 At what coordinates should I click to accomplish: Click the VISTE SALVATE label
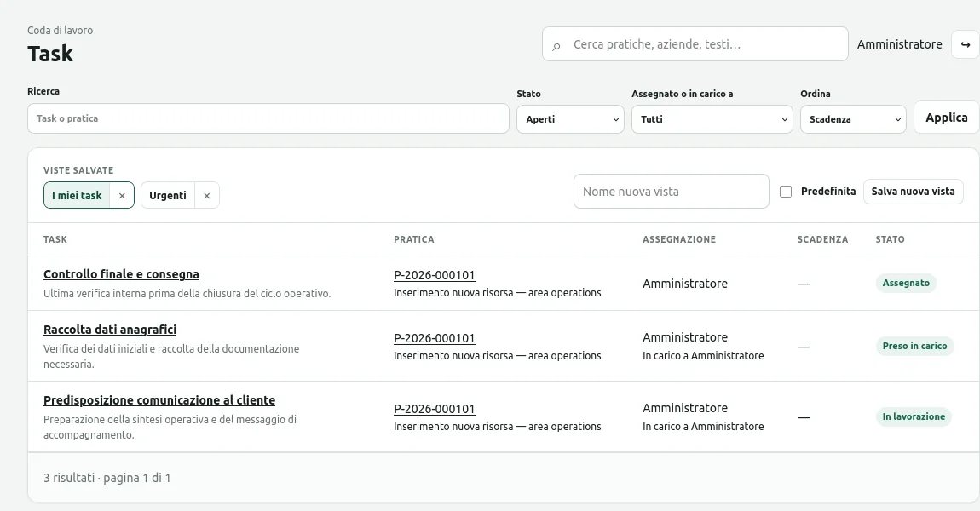(x=78, y=170)
